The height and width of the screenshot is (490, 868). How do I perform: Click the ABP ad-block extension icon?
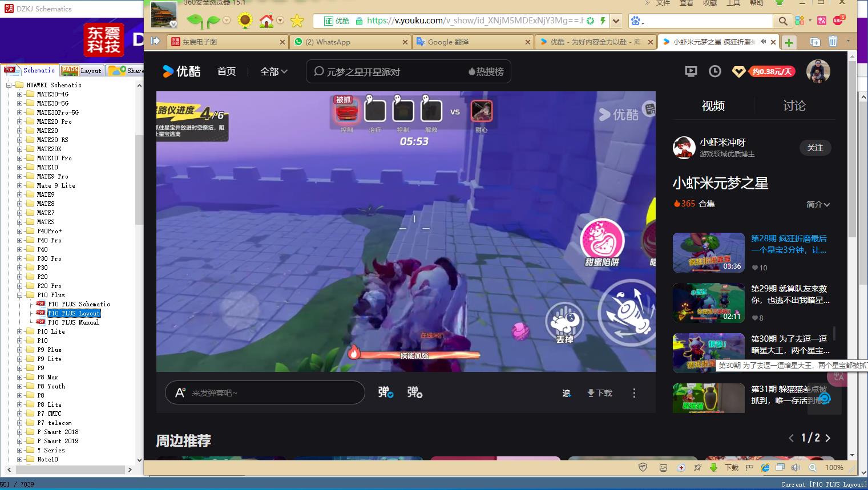[838, 21]
